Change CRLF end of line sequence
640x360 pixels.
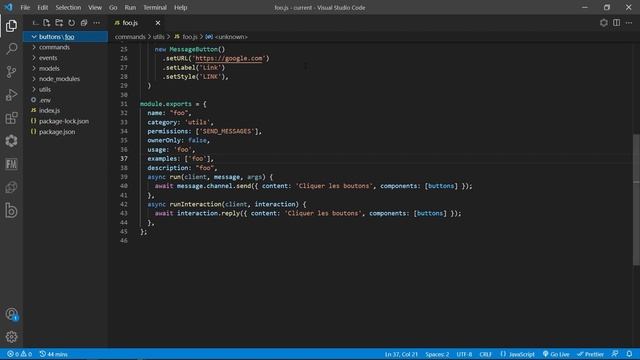click(x=485, y=354)
